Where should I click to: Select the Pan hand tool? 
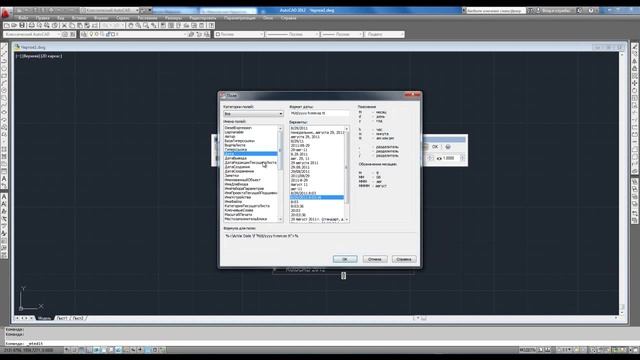[x=131, y=25]
